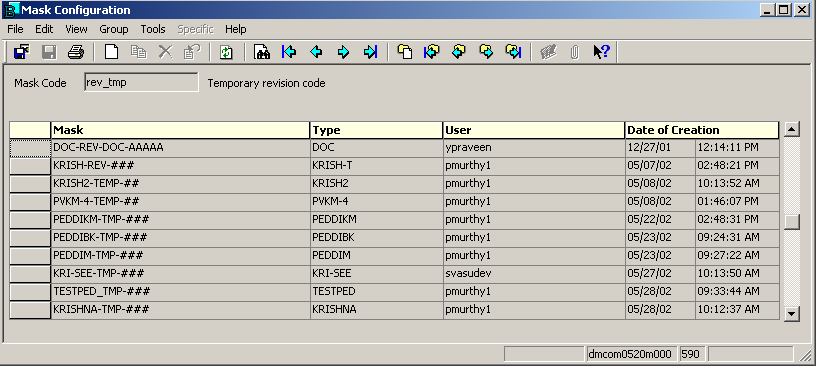816x366 pixels.
Task: Click the Mask Code input field
Action: (x=141, y=82)
